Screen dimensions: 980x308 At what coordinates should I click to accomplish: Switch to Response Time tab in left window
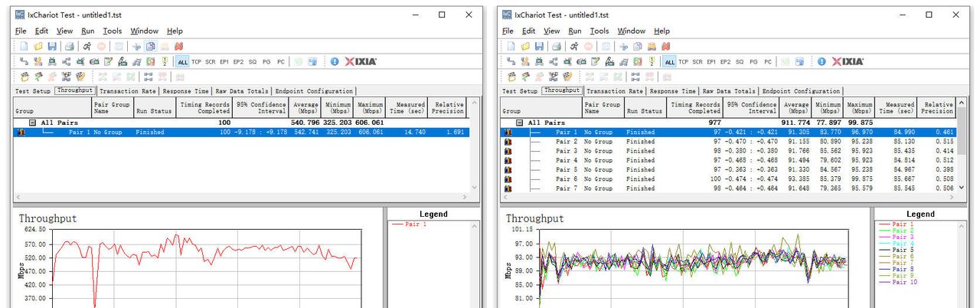tap(187, 91)
